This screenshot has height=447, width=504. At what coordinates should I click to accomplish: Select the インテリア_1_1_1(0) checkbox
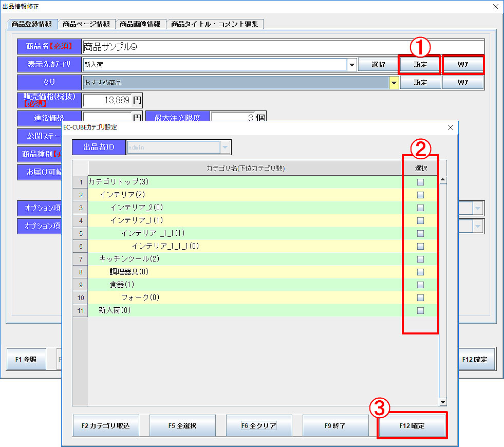tap(420, 247)
